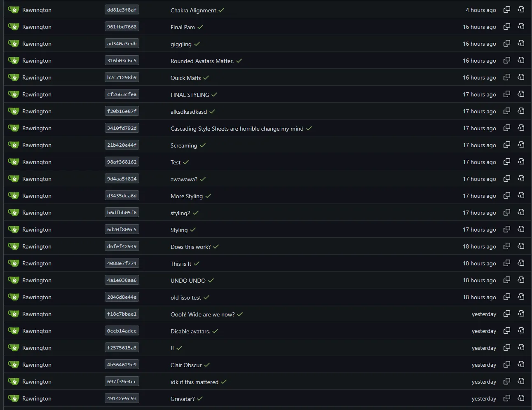Copy the SHA of the Quick Maffs commit
This screenshot has width=532, height=410.
[506, 77]
